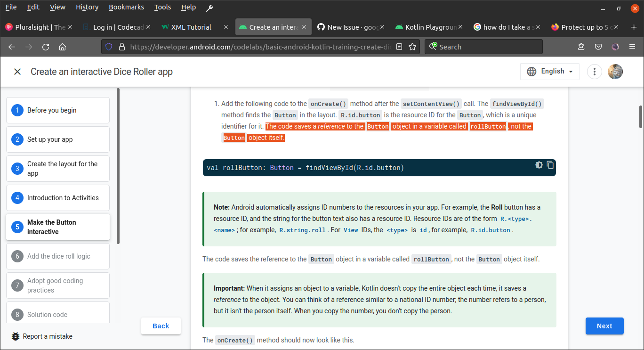Select step 6, Add the dice roll logic
The height and width of the screenshot is (350, 644).
point(57,256)
